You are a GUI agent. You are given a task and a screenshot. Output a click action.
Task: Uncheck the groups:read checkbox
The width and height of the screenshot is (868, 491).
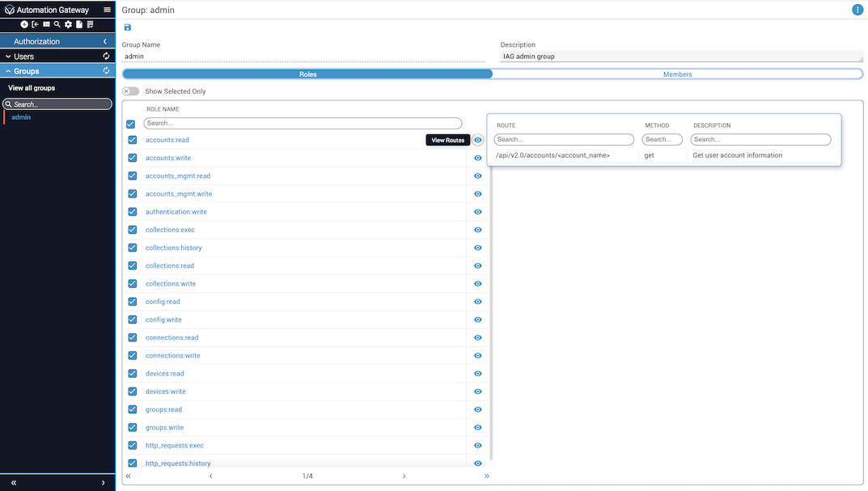coord(133,409)
